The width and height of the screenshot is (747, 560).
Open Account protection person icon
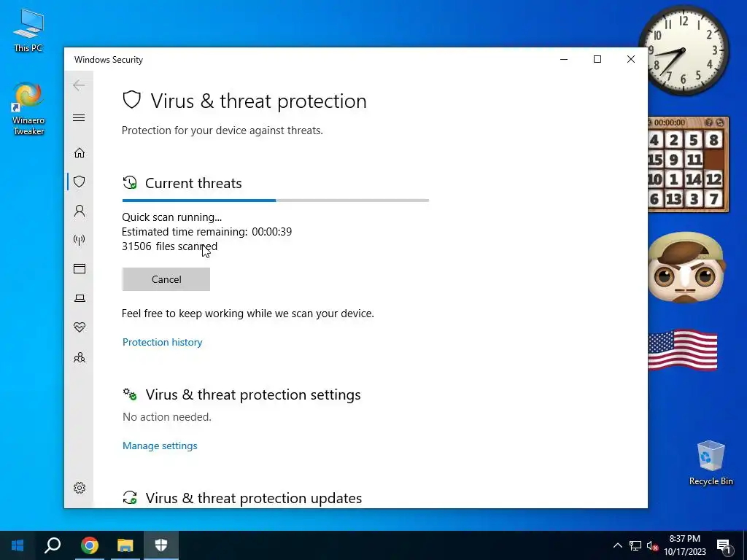[x=79, y=211]
